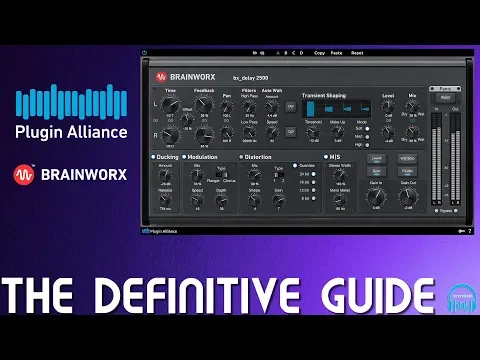Click the L Time knob
Screen dimensions: 480x360
click(x=171, y=104)
